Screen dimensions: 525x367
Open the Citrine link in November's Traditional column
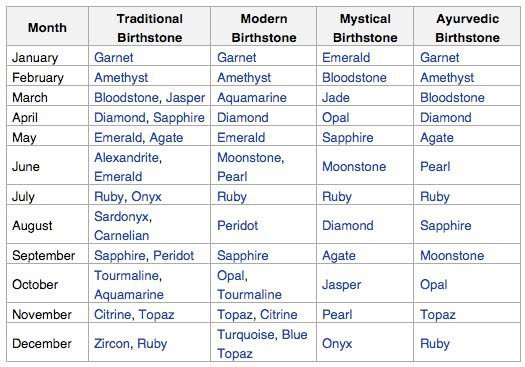[x=114, y=314]
